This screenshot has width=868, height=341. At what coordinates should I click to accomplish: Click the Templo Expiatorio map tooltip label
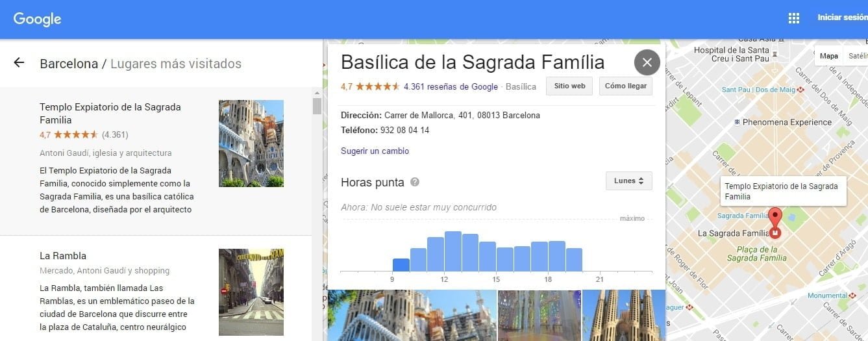[783, 191]
